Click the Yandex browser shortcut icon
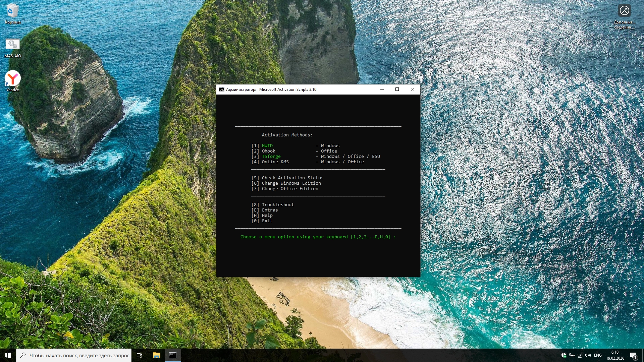Viewport: 644px width, 362px height. [12, 78]
